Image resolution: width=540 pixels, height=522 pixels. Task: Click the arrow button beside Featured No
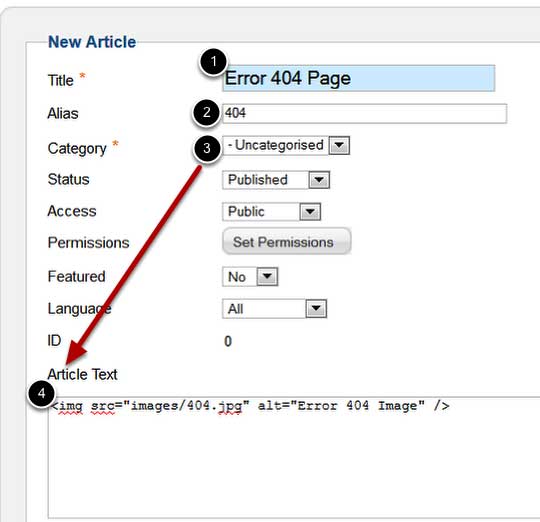pyautogui.click(x=268, y=276)
